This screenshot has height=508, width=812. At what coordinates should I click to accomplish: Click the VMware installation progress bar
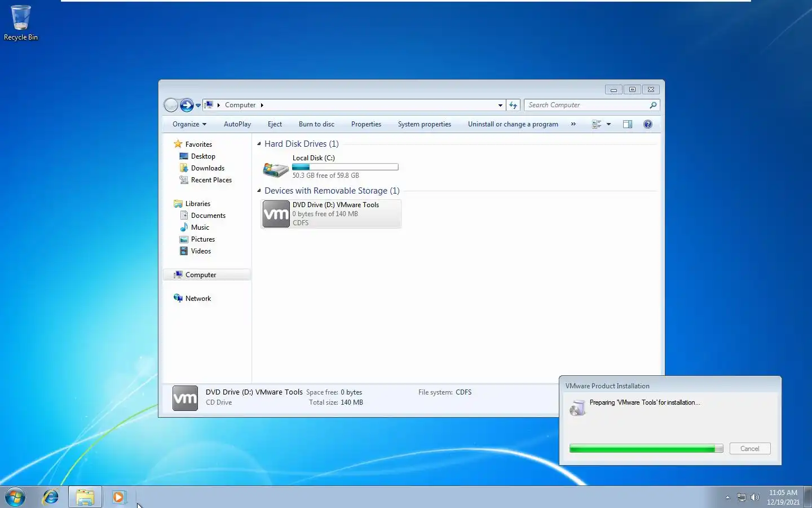(646, 449)
